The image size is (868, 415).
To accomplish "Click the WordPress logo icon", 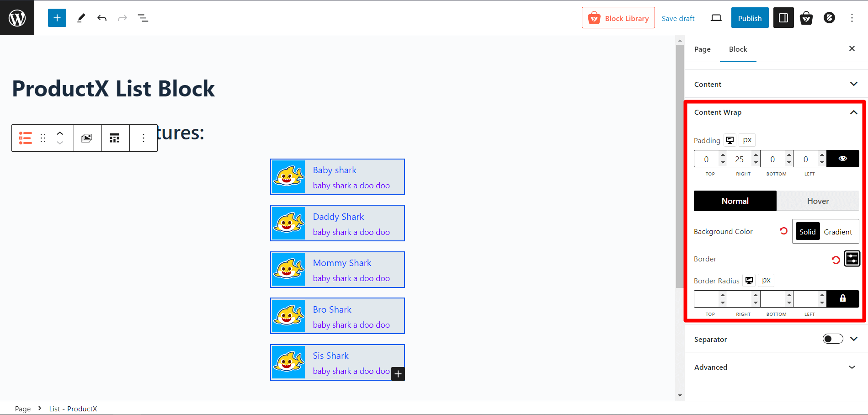I will (x=17, y=18).
